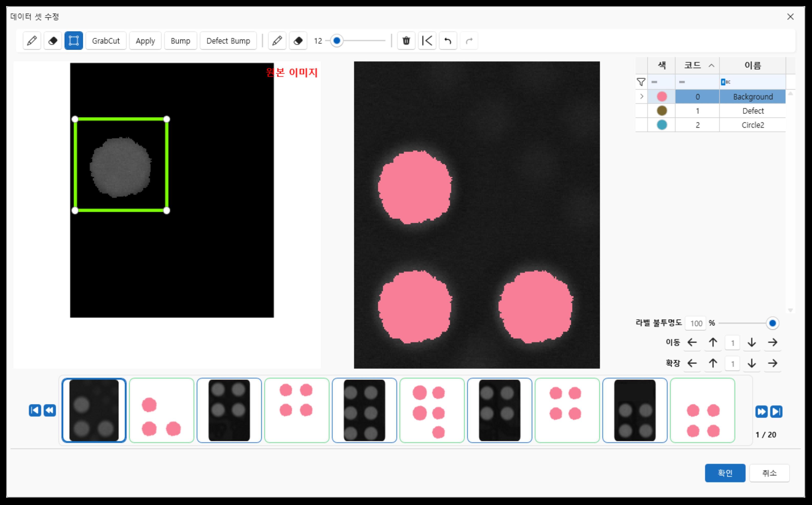Jump to the last image page
The width and height of the screenshot is (812, 505).
776,412
